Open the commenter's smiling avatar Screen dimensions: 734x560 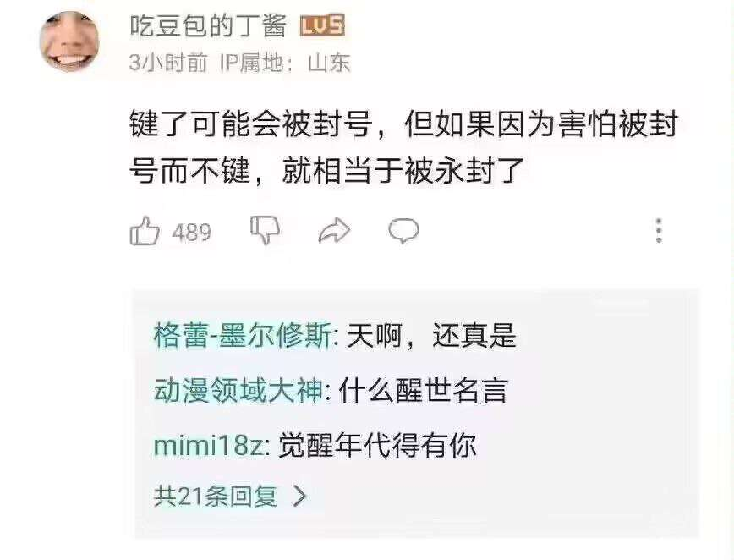pyautogui.click(x=69, y=41)
